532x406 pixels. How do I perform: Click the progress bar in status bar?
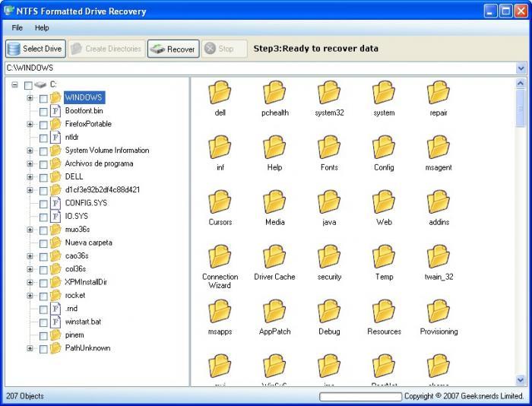360,396
